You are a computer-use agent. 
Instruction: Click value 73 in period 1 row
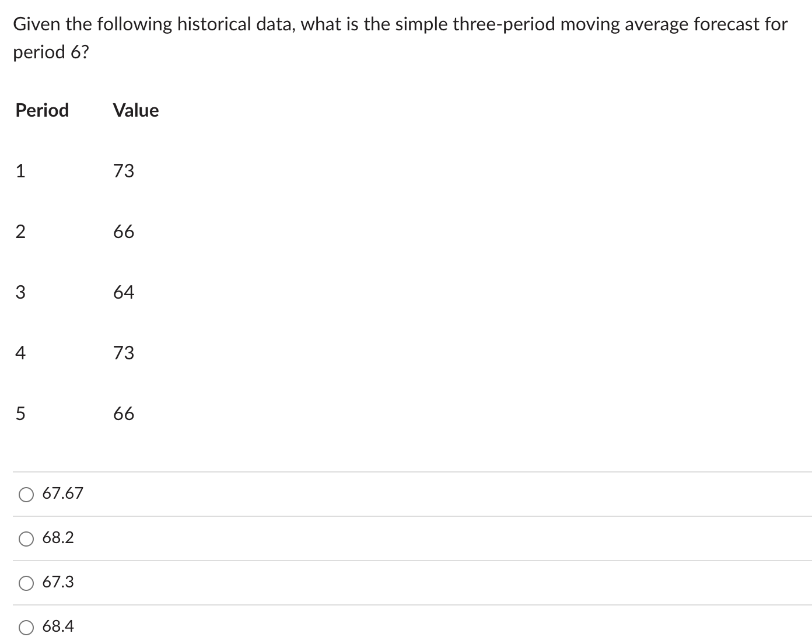[x=124, y=171]
